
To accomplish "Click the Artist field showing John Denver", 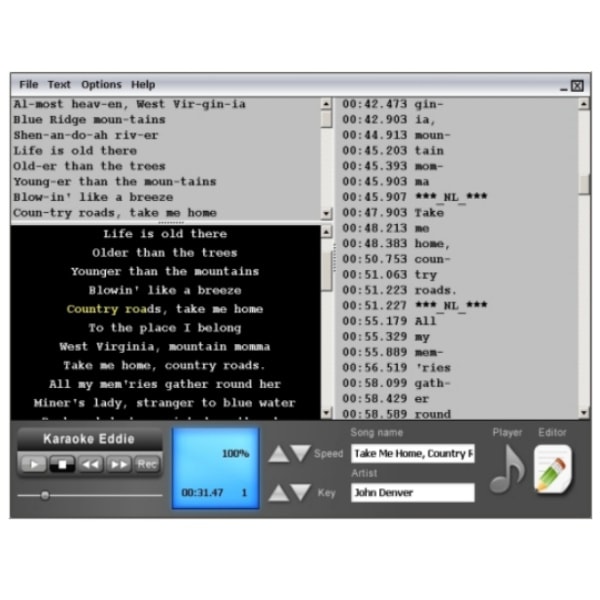I will [413, 492].
